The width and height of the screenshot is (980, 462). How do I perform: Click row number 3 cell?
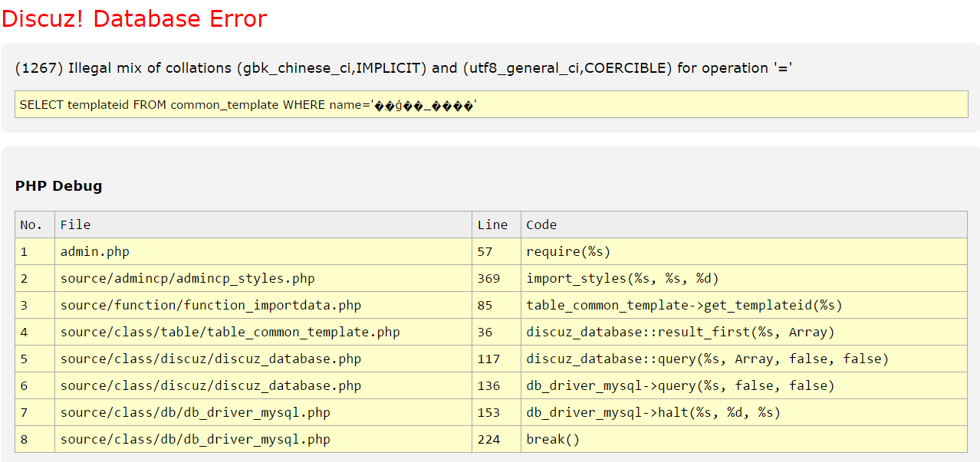click(x=35, y=305)
